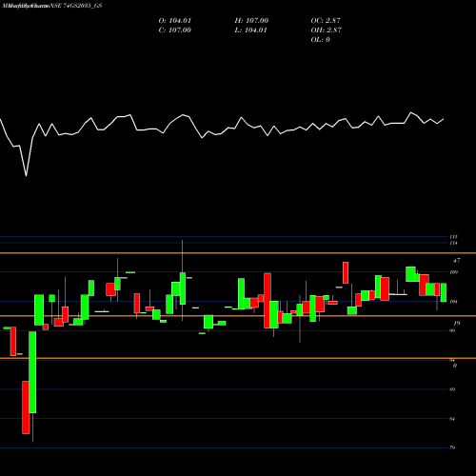
Task: Click the low value "L: 104.01"
Action: (x=251, y=30)
